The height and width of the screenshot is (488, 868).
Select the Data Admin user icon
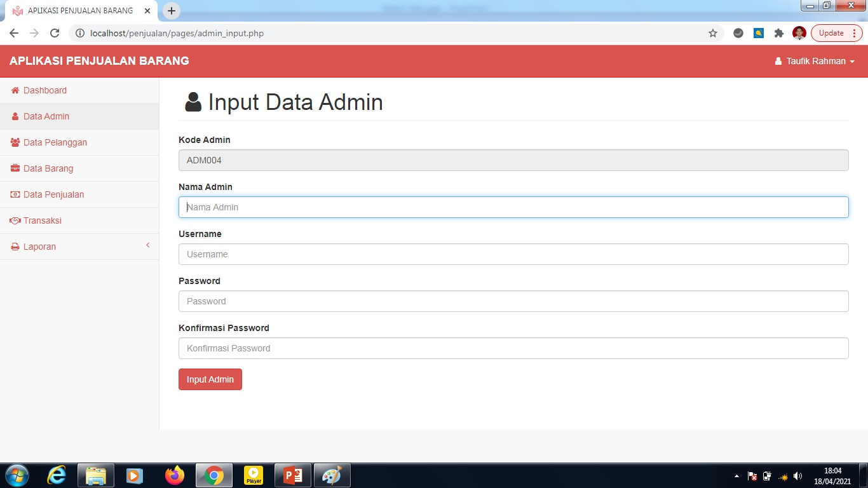pyautogui.click(x=14, y=116)
